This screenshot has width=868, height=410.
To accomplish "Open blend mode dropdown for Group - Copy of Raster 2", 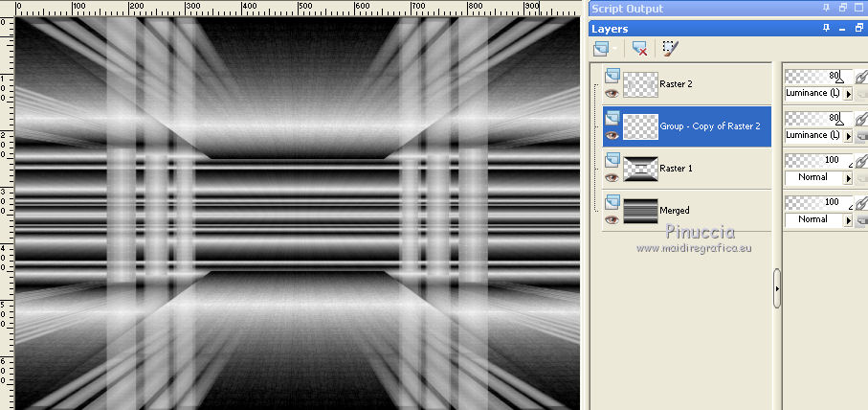I will click(848, 136).
